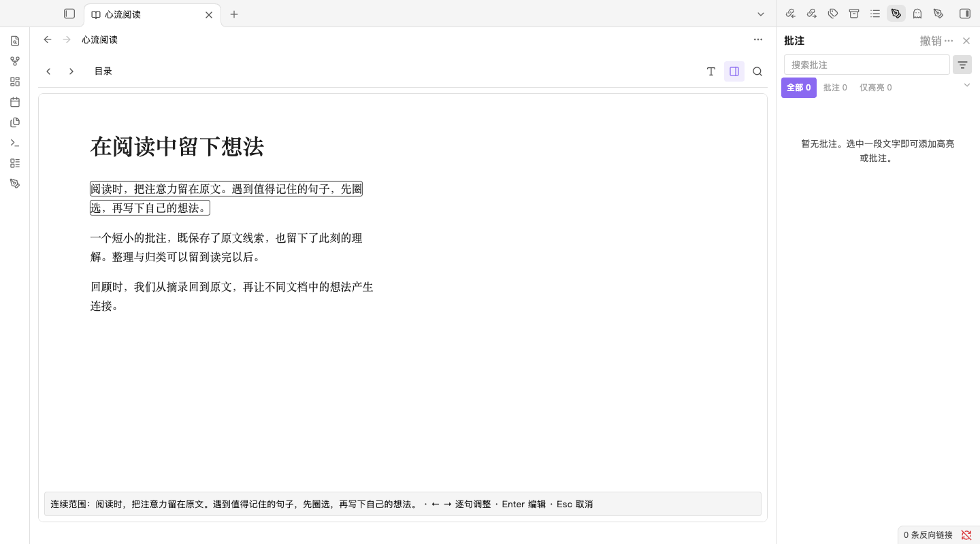Open a new tab with plus button

234,14
